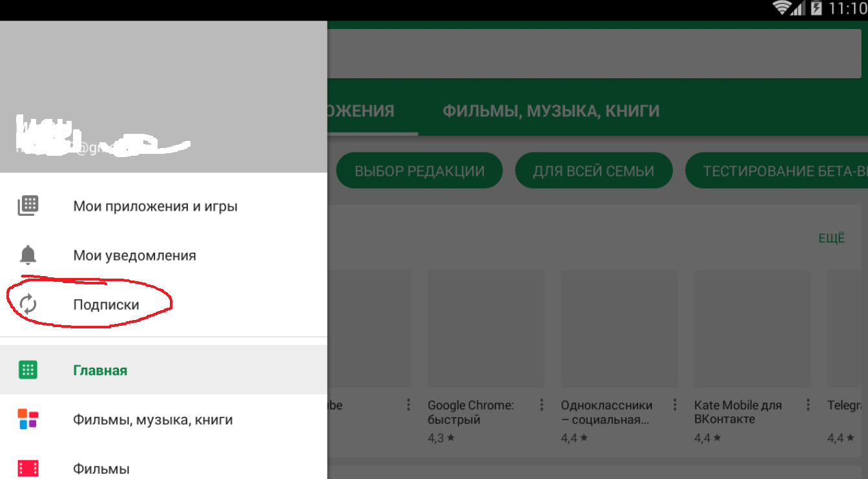Switch to ФИЛЬМЫ, МУЗЫКА, КНИГИ tab

551,111
